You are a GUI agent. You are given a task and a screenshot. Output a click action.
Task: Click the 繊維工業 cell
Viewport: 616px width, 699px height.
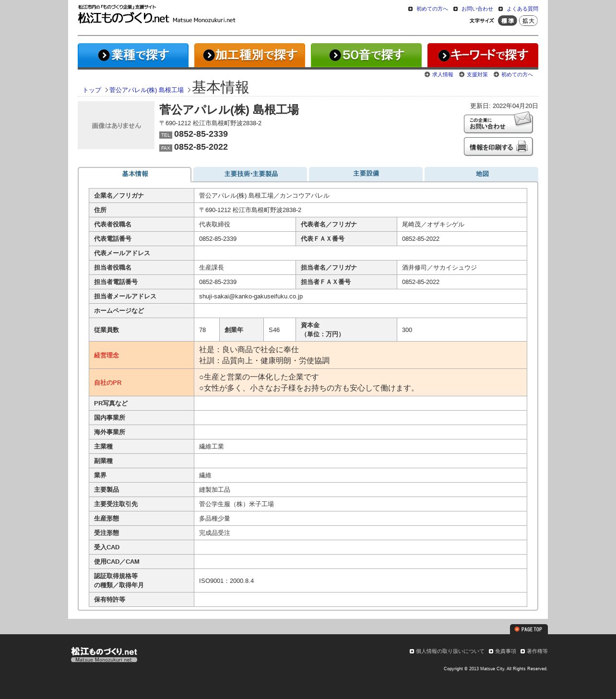coord(360,447)
